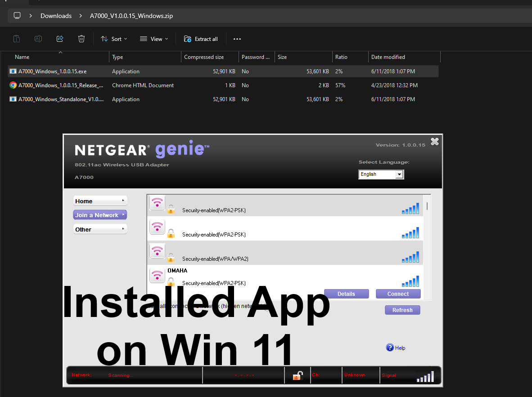Click Unknown label in genie status bar
This screenshot has height=397, width=532.
(x=355, y=375)
